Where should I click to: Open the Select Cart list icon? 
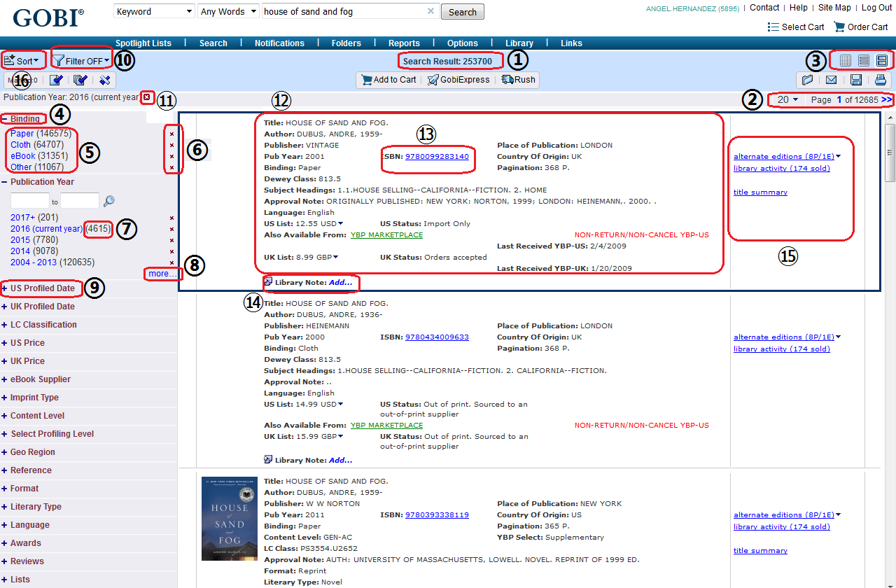click(773, 27)
